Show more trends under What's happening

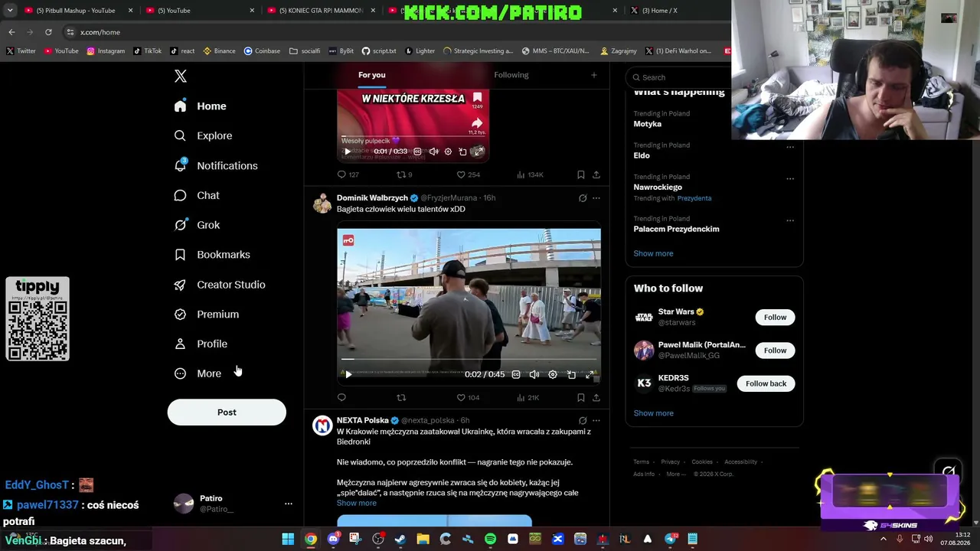[653, 253]
